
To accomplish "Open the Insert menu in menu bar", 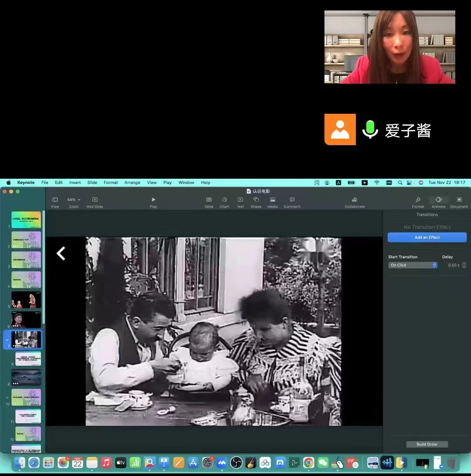I will (x=75, y=183).
